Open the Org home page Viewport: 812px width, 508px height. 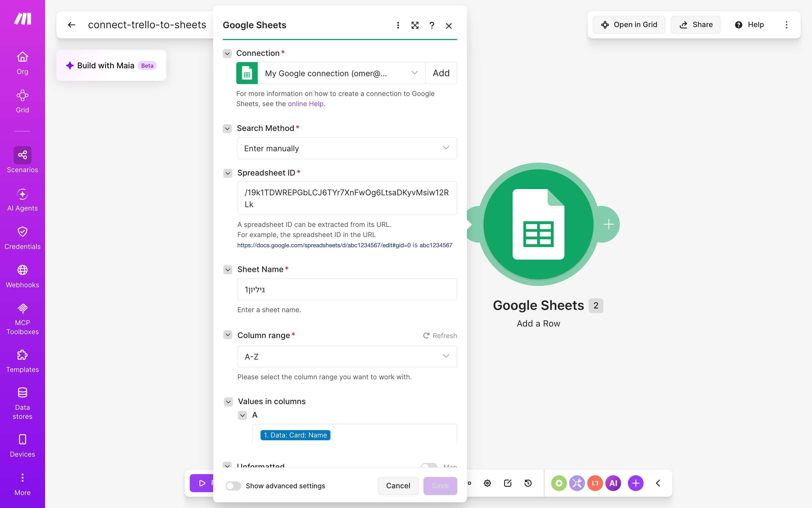[23, 63]
